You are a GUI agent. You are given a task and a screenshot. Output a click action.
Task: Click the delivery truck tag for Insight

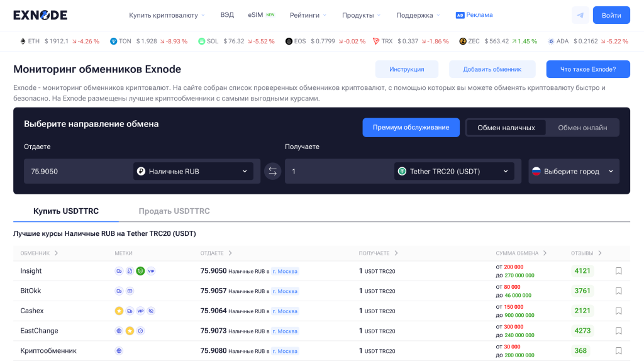(119, 271)
